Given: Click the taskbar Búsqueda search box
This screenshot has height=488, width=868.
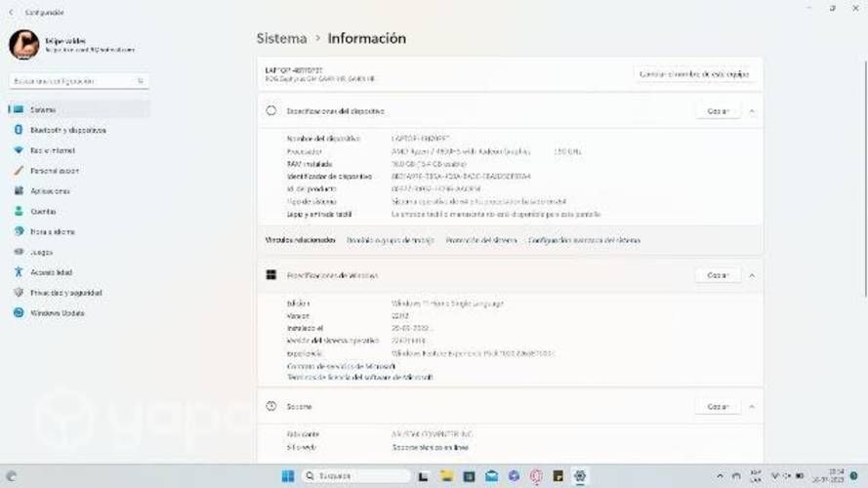Looking at the screenshot, I should click(356, 476).
